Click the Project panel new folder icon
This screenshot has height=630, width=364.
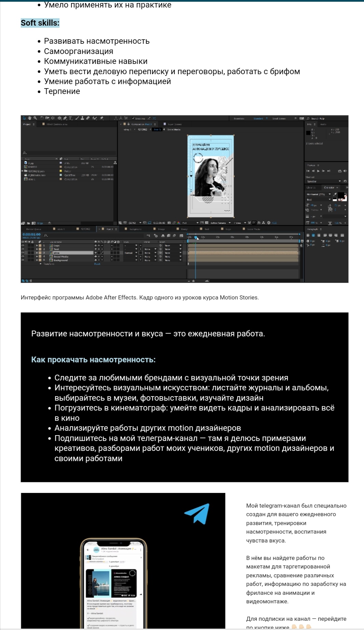click(x=28, y=223)
